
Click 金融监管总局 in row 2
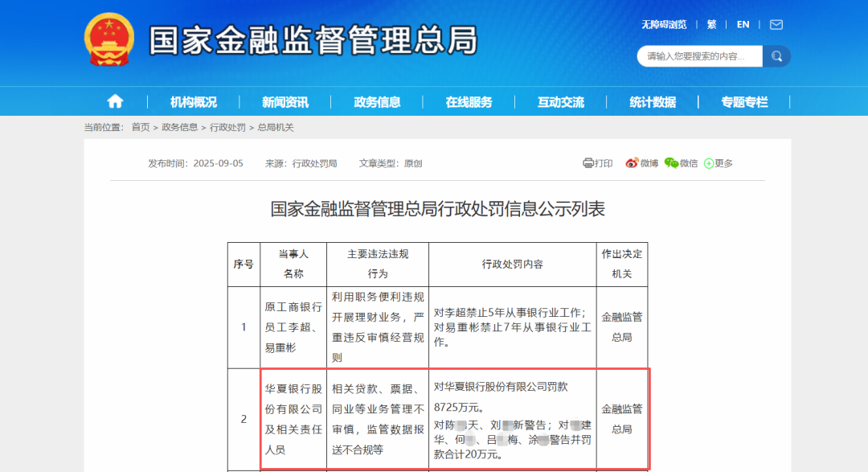(621, 420)
